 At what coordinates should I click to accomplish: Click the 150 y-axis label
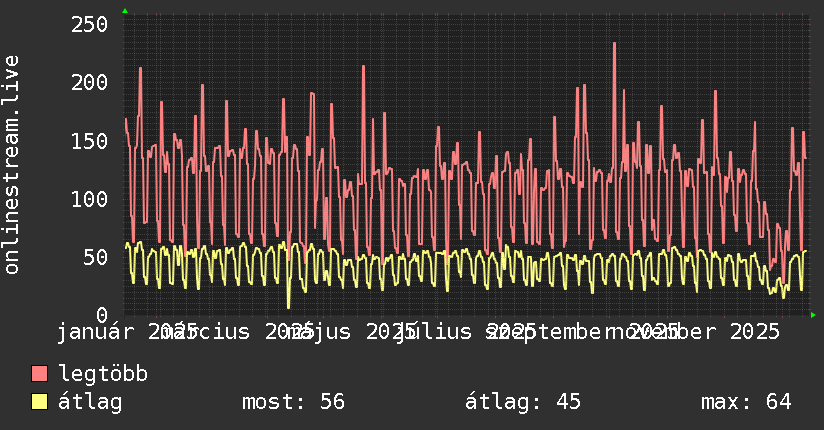coord(89,141)
